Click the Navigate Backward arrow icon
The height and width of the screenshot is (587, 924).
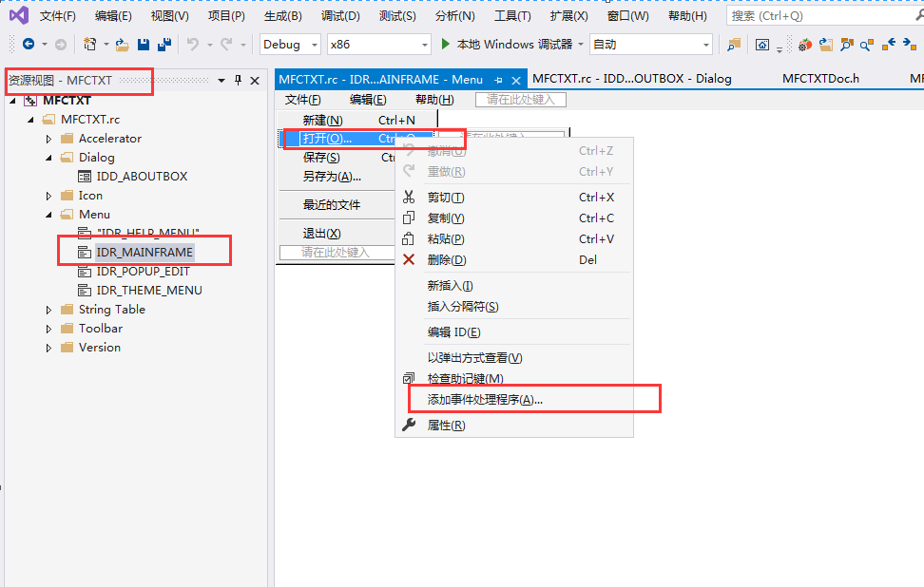coord(28,45)
